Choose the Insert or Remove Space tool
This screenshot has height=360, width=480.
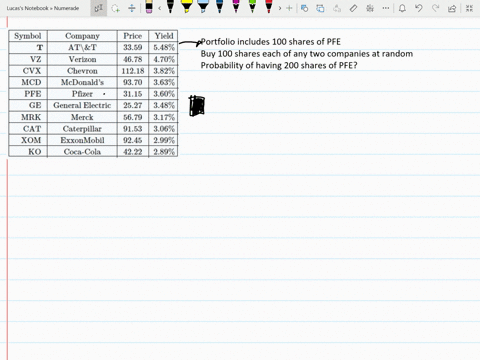(x=132, y=8)
